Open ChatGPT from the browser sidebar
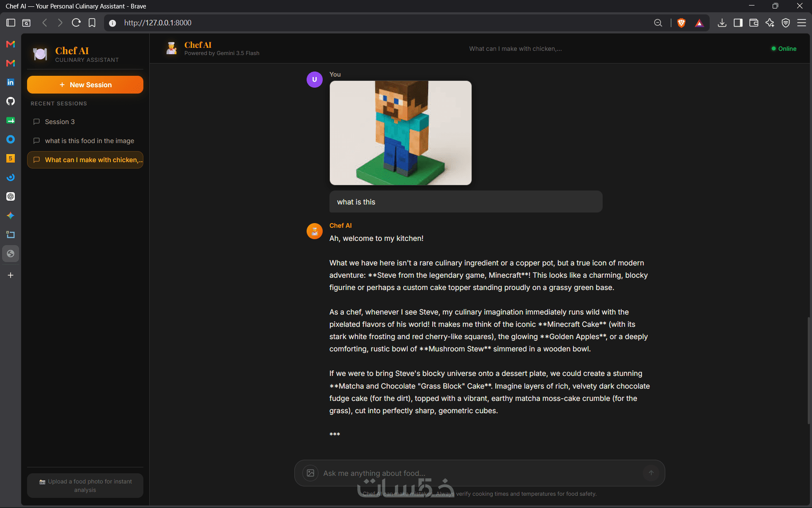Image resolution: width=812 pixels, height=508 pixels. [x=11, y=196]
